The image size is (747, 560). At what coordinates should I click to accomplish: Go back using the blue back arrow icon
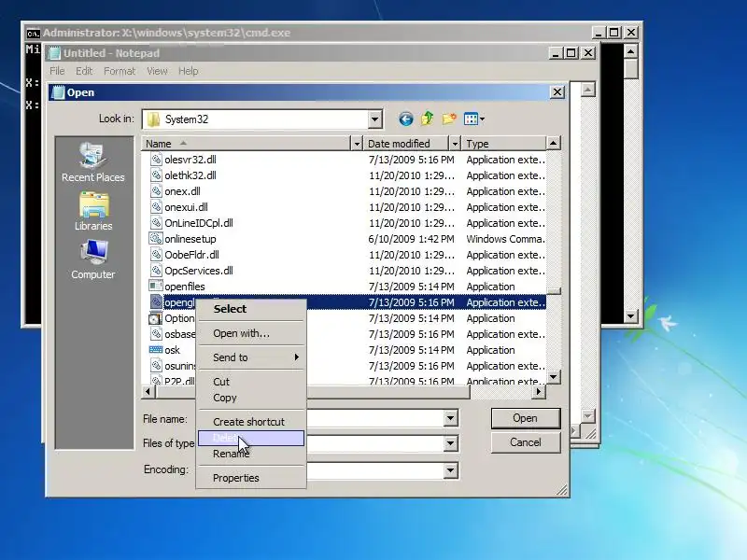[x=406, y=119]
